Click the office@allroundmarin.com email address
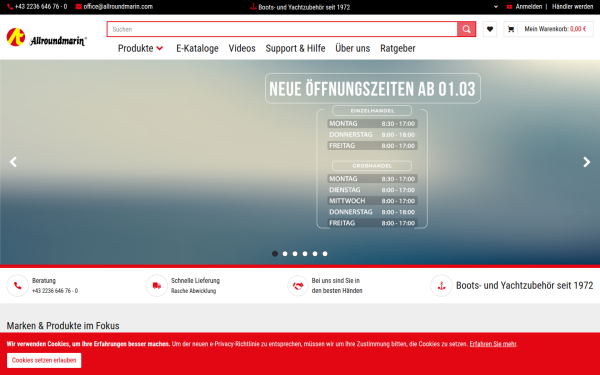Viewport: 600px width, 375px height. [118, 7]
